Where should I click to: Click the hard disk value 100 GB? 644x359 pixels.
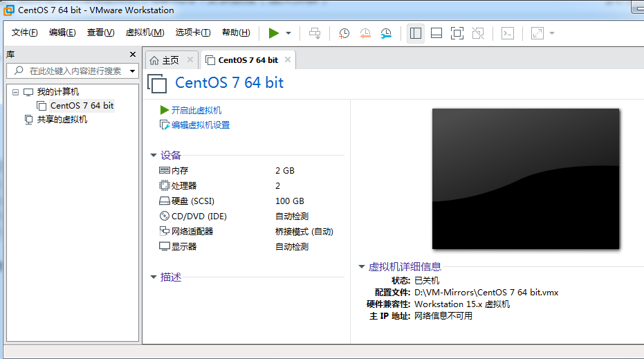click(290, 201)
